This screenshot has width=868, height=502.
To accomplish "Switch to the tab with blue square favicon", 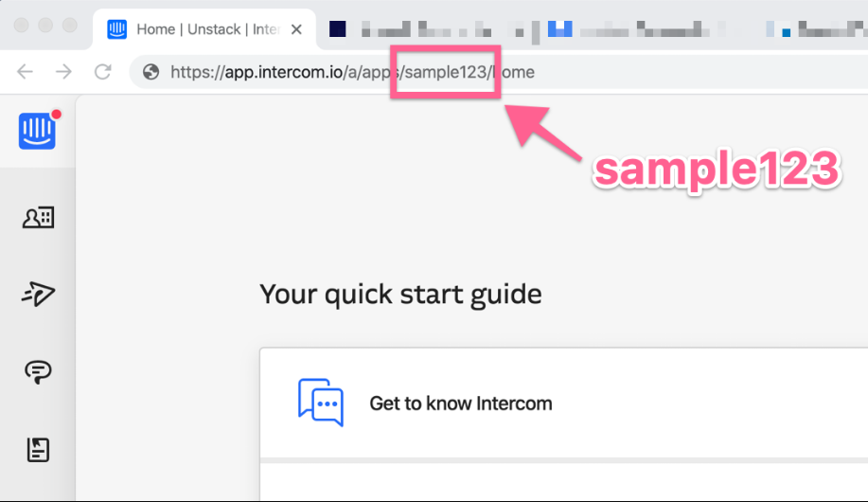I will click(x=559, y=28).
